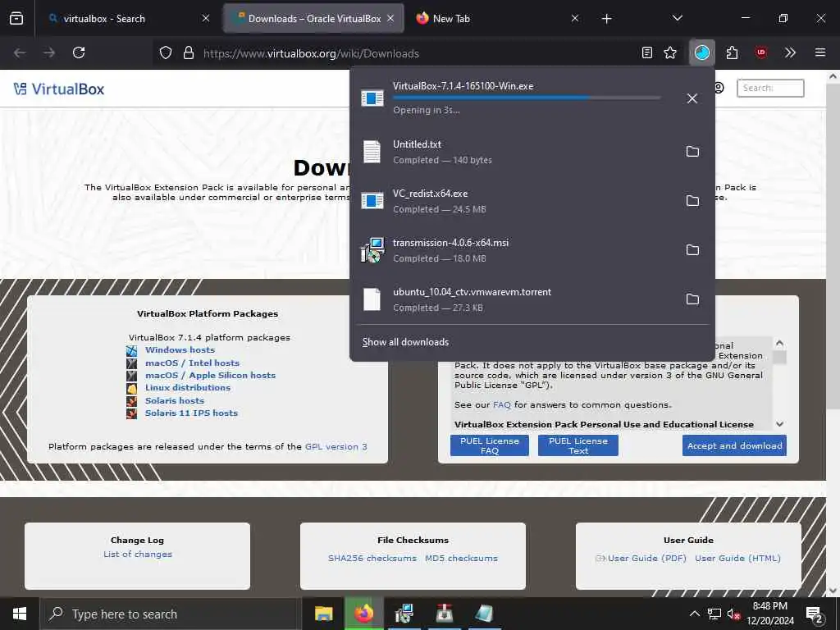840x630 pixels.
Task: Switch to Downloads – Oracle VirtualBox tab
Action: pos(314,18)
